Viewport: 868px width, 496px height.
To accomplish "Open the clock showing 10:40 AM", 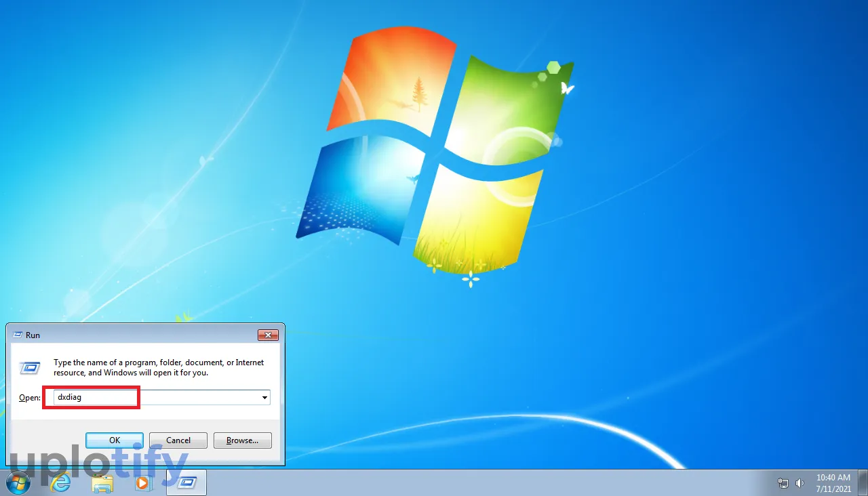I will click(833, 483).
